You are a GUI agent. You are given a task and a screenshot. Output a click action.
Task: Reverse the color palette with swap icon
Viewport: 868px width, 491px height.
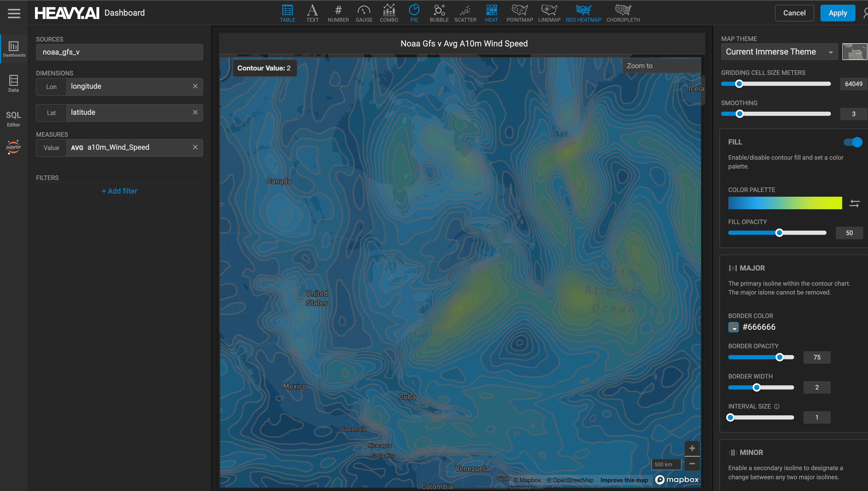[854, 203]
